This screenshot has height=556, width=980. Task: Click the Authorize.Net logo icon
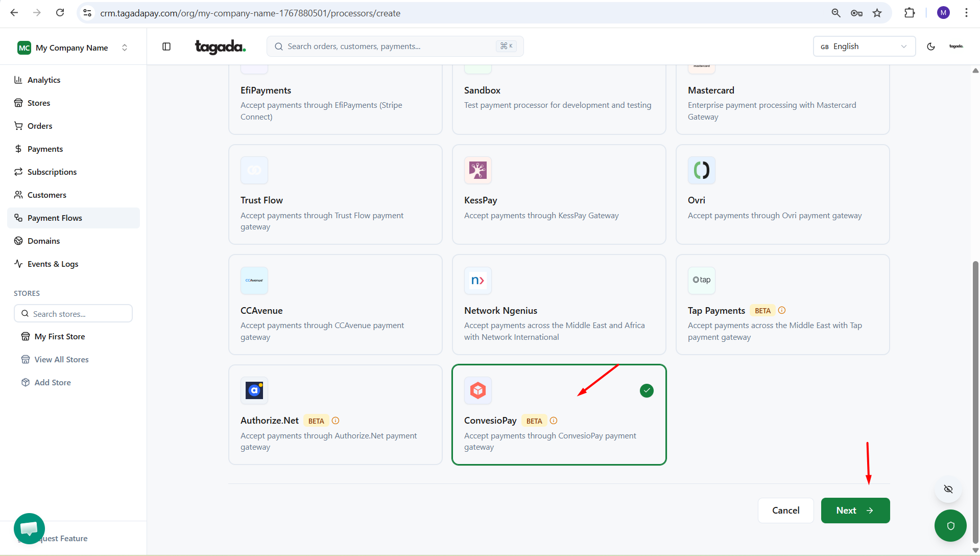coord(254,390)
